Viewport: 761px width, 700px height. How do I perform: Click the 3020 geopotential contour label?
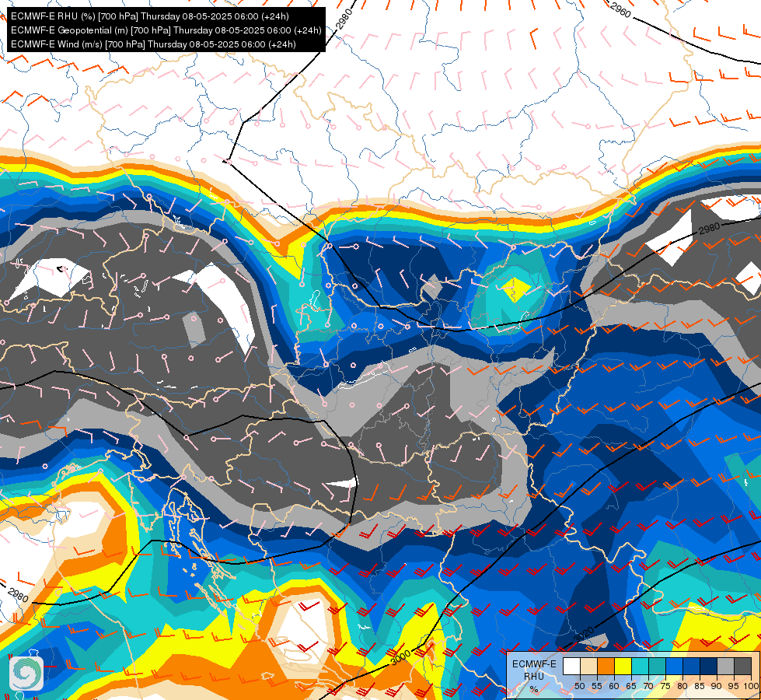click(x=583, y=634)
